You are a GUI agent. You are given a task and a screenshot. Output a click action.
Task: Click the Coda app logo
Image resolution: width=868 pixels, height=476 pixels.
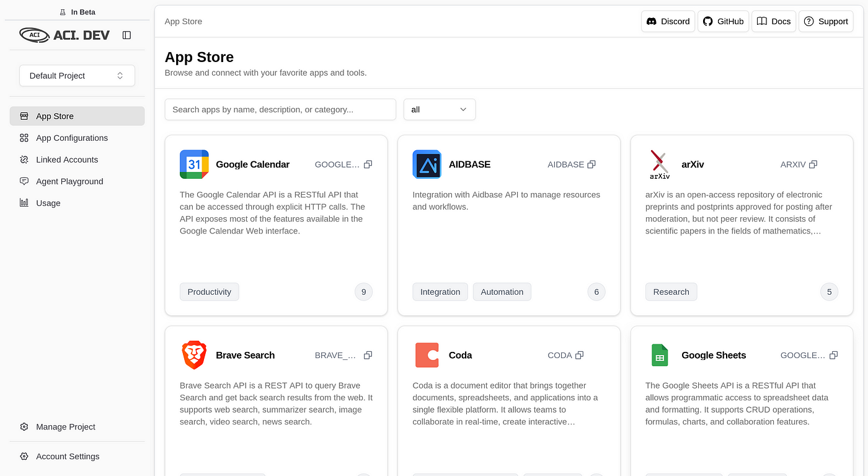pyautogui.click(x=427, y=355)
